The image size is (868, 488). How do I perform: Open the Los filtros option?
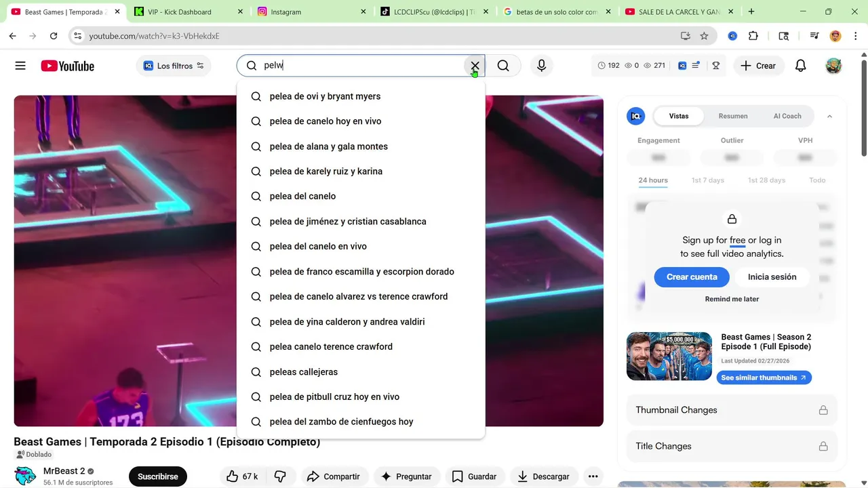(x=174, y=66)
